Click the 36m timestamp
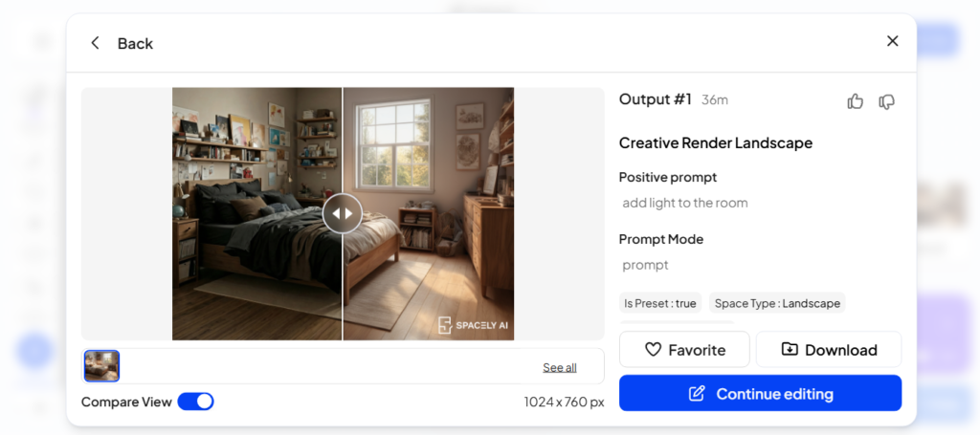Viewport: 980px width, 435px height. click(x=714, y=99)
